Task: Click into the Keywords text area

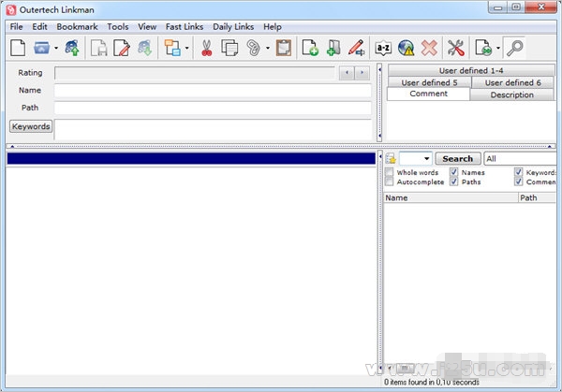Action: point(213,130)
